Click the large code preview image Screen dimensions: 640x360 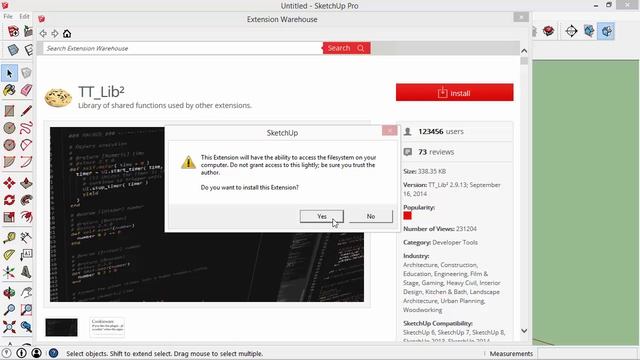pos(207,214)
